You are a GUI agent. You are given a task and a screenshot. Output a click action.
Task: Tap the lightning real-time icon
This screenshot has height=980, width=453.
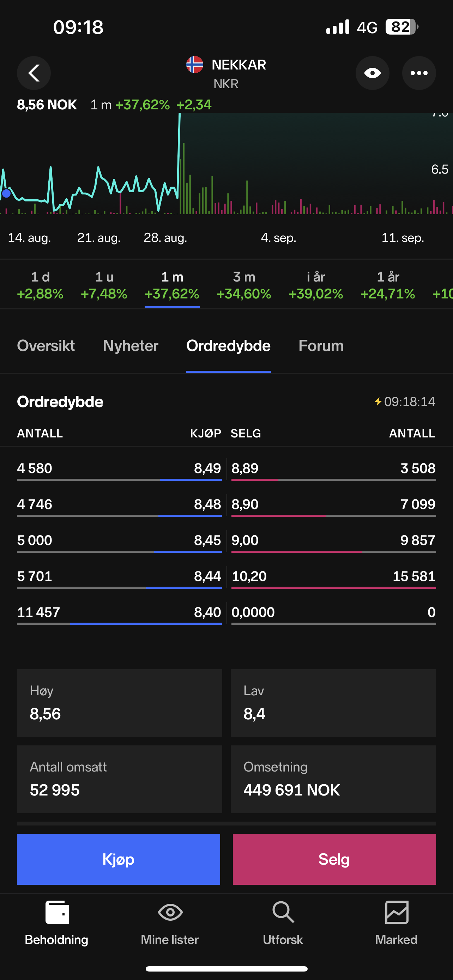coord(378,402)
